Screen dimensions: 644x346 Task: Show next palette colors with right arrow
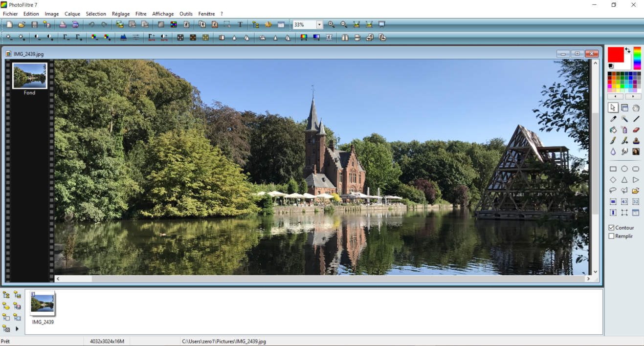(x=633, y=97)
